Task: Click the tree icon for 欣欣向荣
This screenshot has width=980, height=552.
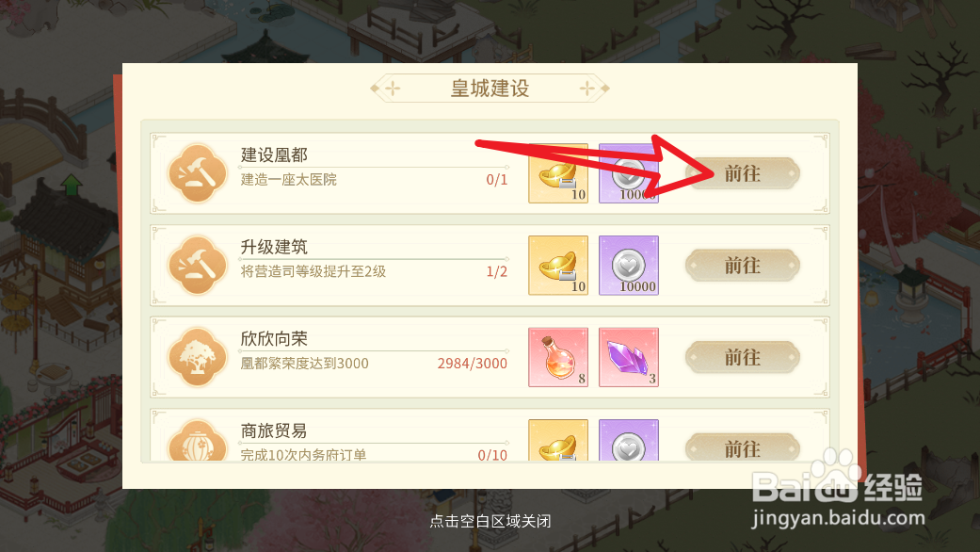Action: click(198, 357)
